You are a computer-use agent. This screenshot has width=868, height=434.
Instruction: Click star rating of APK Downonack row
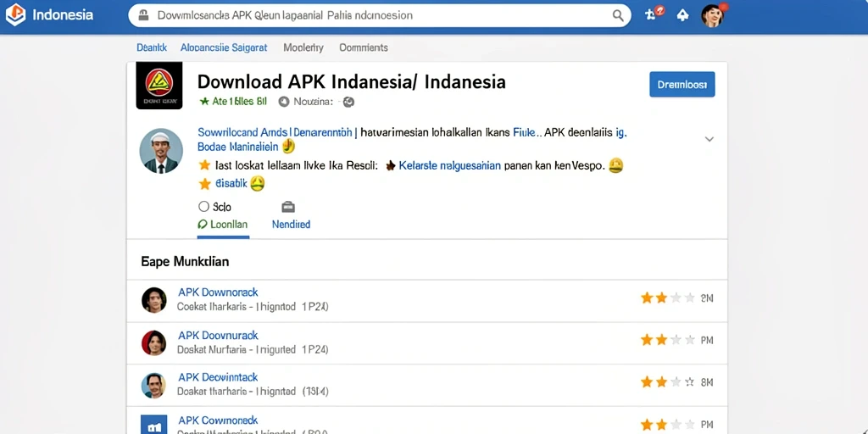(x=668, y=298)
